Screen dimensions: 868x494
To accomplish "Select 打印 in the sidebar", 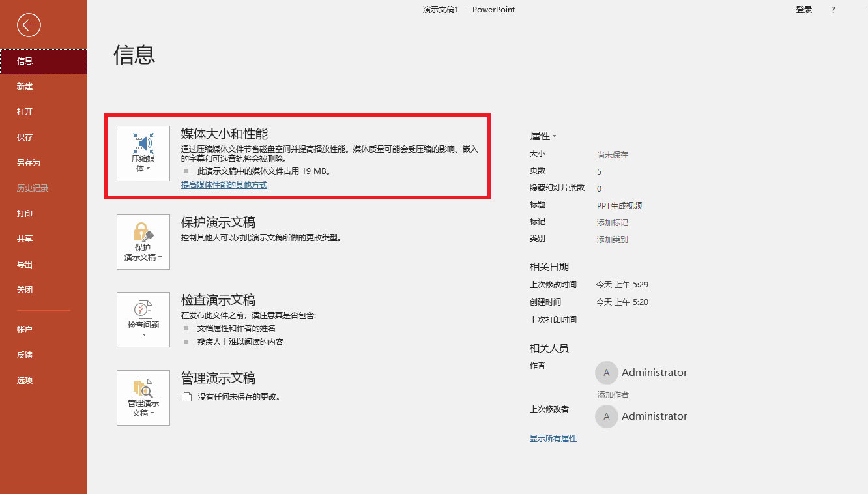I will [44, 214].
